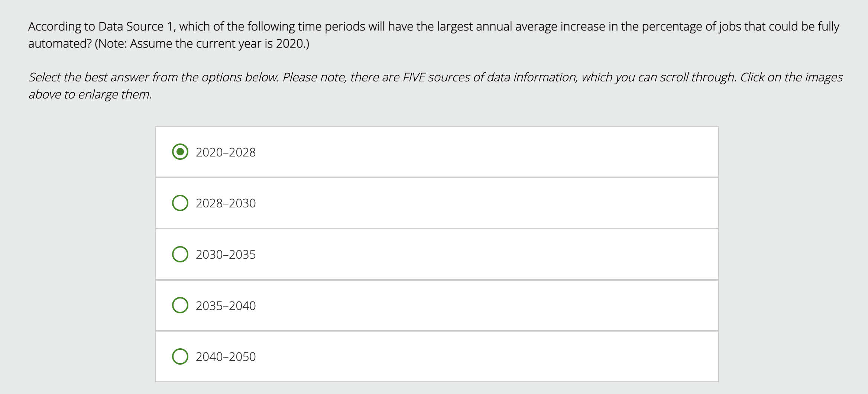Click the "above to enlarge them" instruction line
The width and height of the screenshot is (868, 394).
tap(90, 94)
